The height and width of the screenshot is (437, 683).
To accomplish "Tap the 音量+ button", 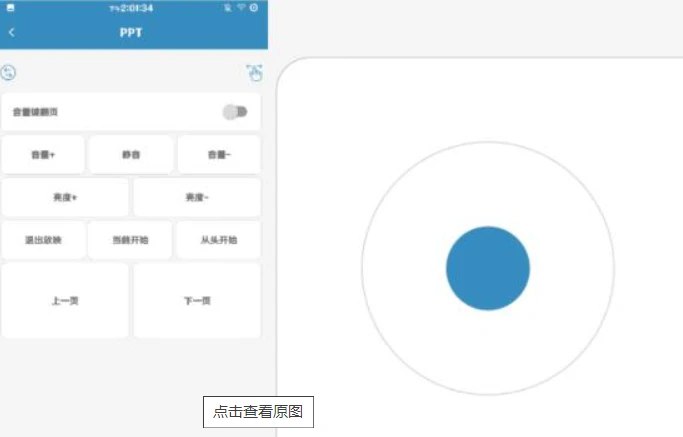I will [x=43, y=155].
